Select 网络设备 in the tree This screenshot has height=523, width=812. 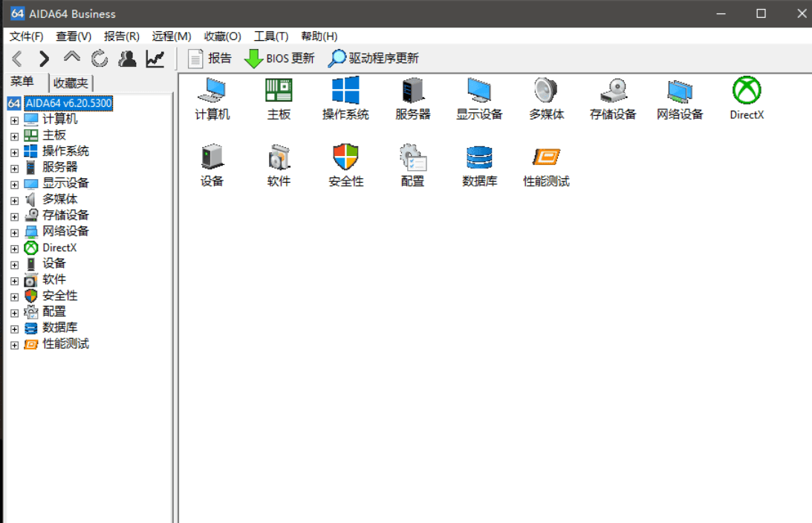point(66,231)
